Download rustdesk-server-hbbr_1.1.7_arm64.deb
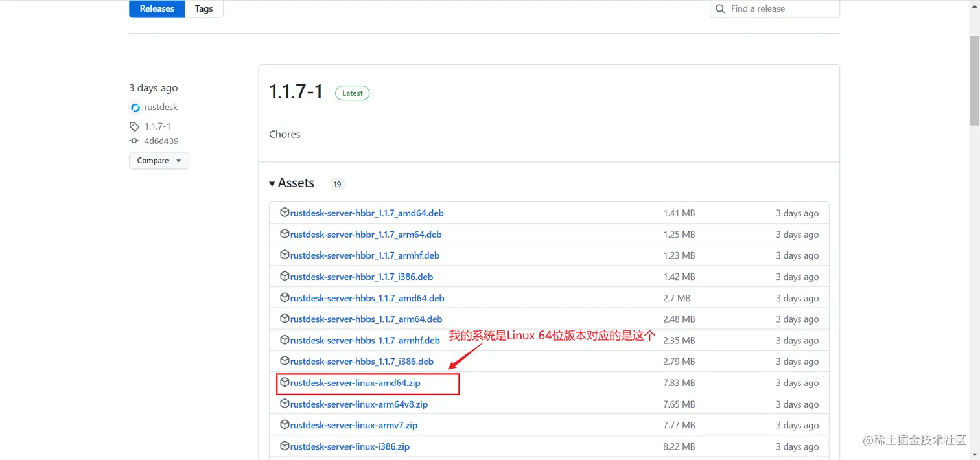 click(x=366, y=234)
